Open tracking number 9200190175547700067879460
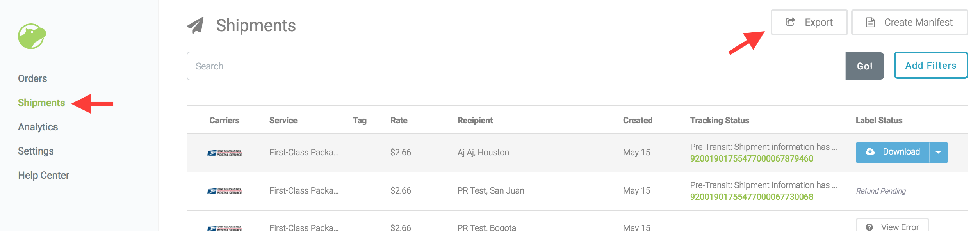 click(x=752, y=158)
